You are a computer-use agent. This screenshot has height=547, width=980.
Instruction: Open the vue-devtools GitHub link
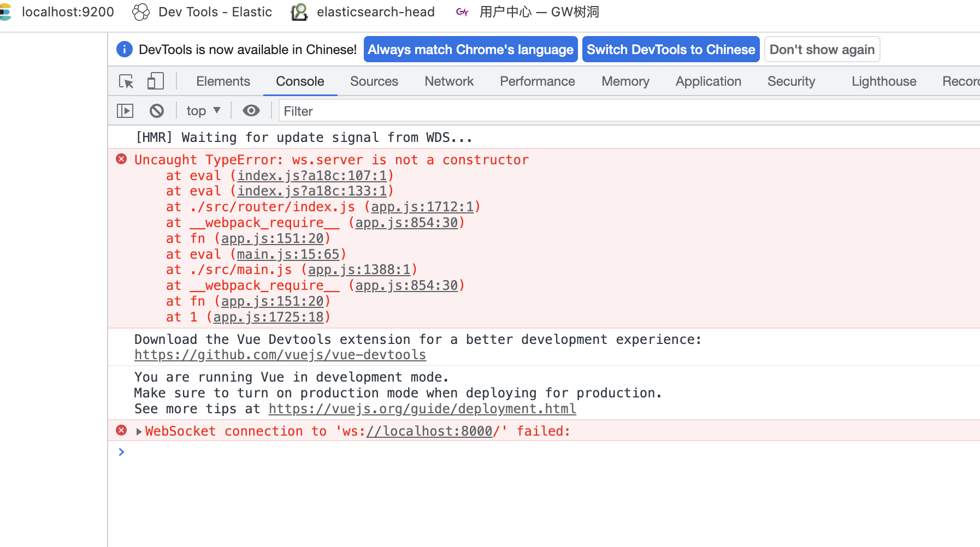[280, 355]
